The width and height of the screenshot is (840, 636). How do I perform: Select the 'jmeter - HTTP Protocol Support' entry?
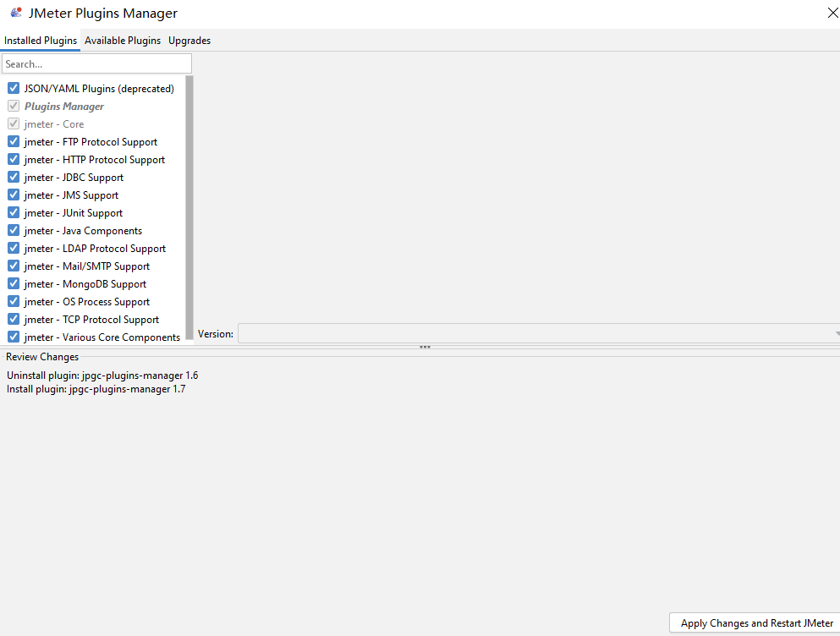pos(94,160)
